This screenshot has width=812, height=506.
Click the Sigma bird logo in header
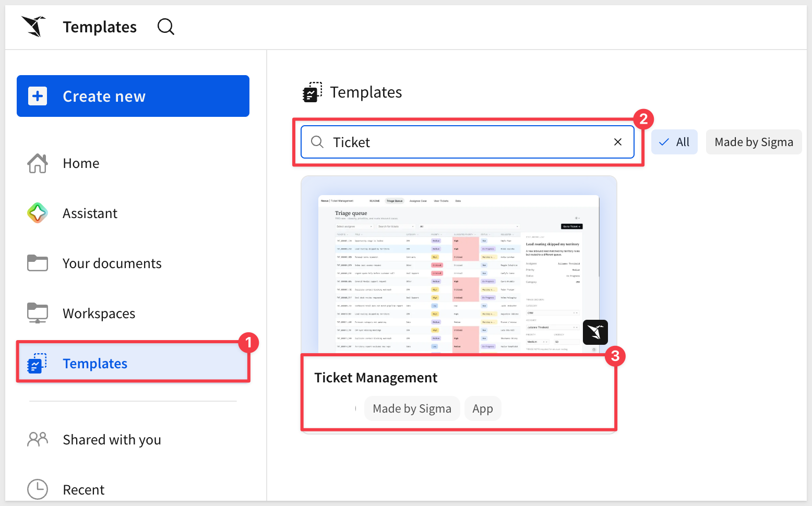pos(34,26)
